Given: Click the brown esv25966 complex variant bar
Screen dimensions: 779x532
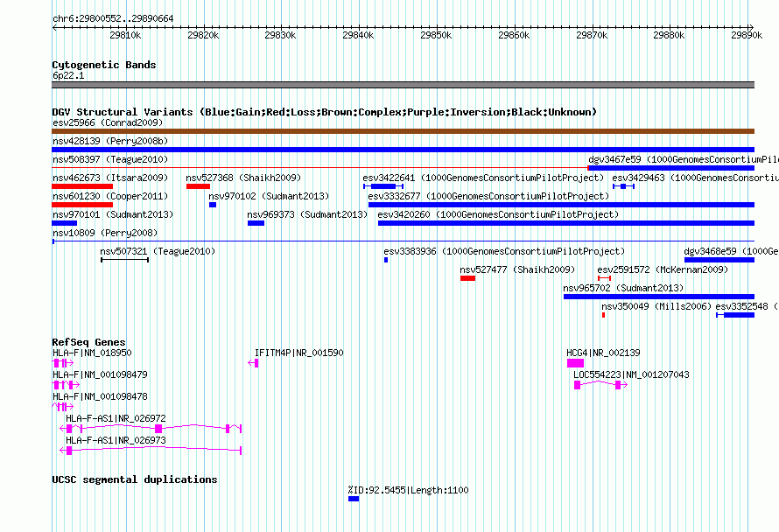Looking at the screenshot, I should (403, 131).
